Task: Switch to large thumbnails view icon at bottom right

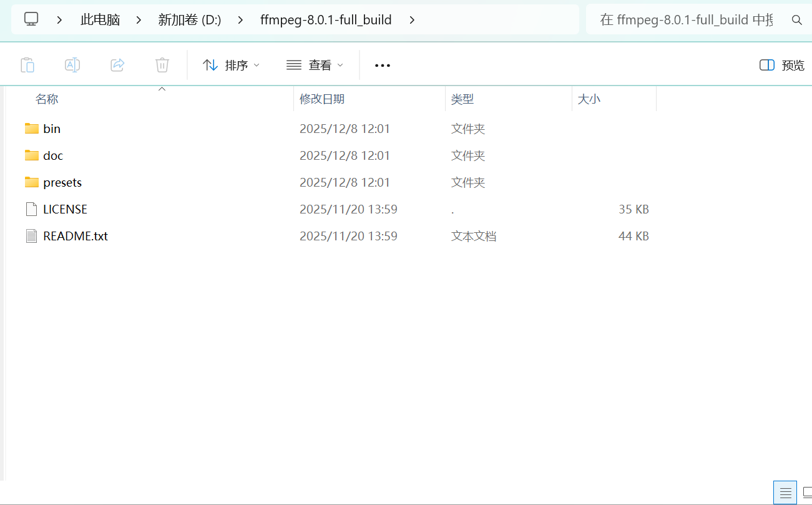Action: point(806,492)
